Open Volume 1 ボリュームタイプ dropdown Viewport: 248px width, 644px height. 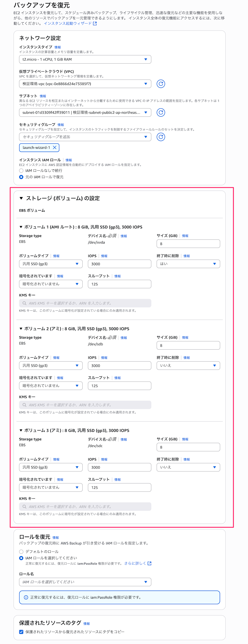click(x=51, y=264)
